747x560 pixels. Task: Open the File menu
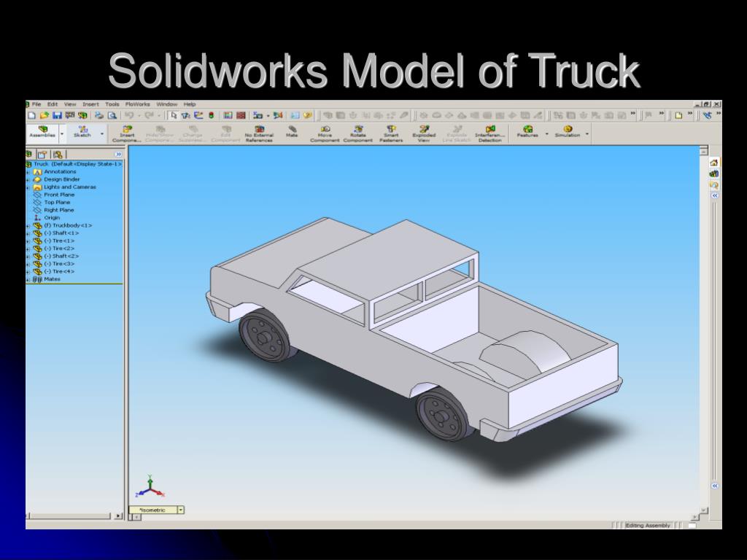(x=36, y=104)
